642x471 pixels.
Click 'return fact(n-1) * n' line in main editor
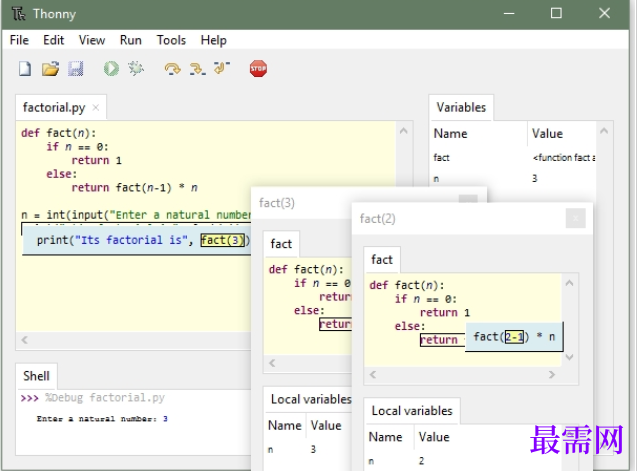coord(134,188)
